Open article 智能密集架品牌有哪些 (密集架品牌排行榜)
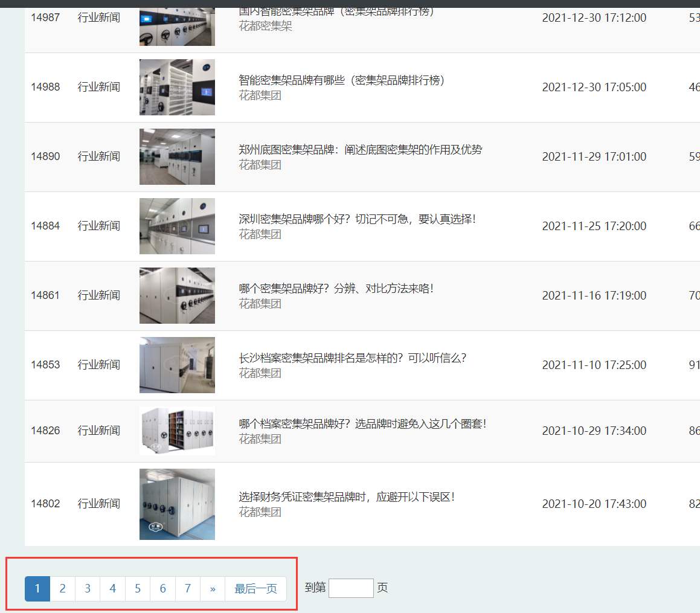This screenshot has width=700, height=613. 341,80
